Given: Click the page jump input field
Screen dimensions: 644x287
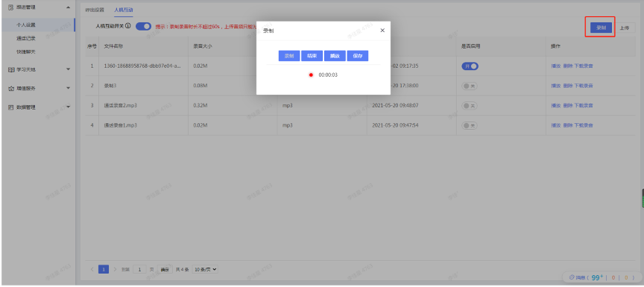Looking at the screenshot, I should (139, 269).
